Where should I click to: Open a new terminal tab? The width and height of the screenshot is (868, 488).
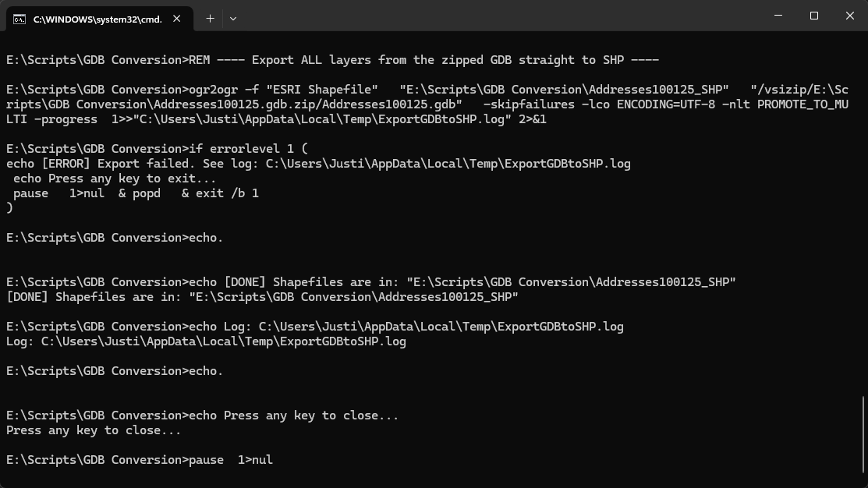point(210,18)
